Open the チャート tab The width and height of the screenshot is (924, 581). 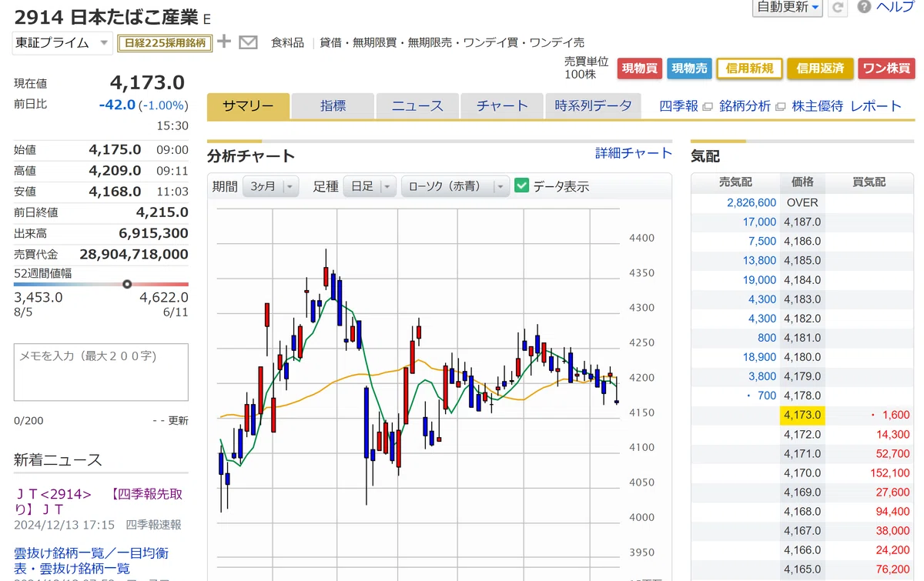coord(502,106)
